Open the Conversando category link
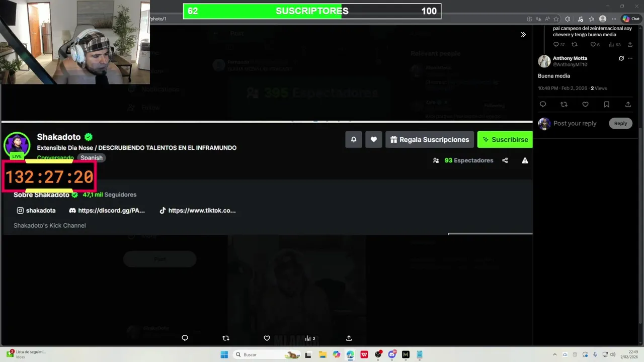644x362 pixels. click(x=55, y=157)
